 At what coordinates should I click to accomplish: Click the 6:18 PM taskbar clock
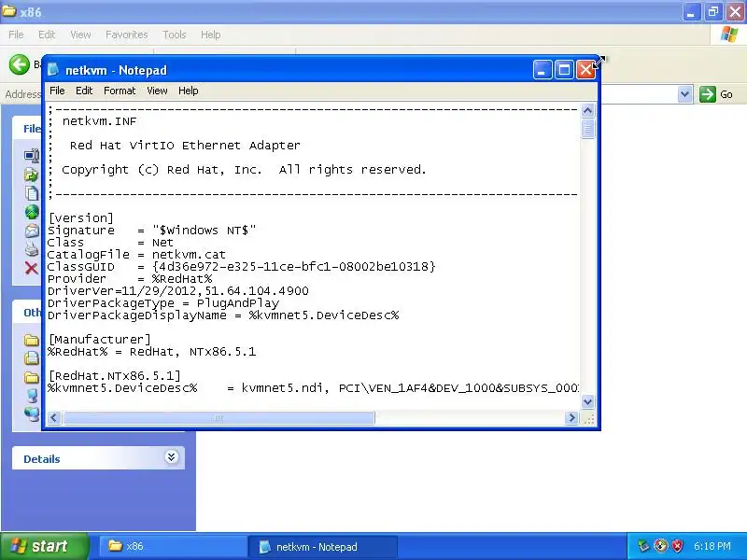pos(712,546)
